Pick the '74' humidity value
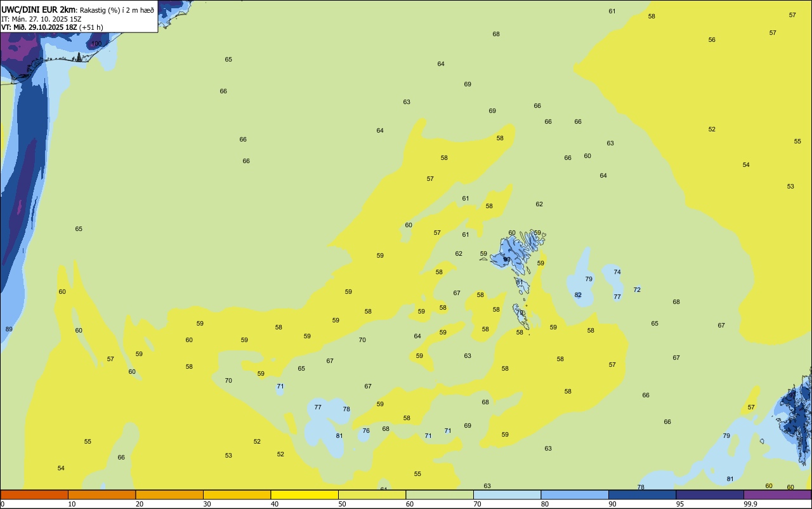812x509 pixels. [617, 272]
